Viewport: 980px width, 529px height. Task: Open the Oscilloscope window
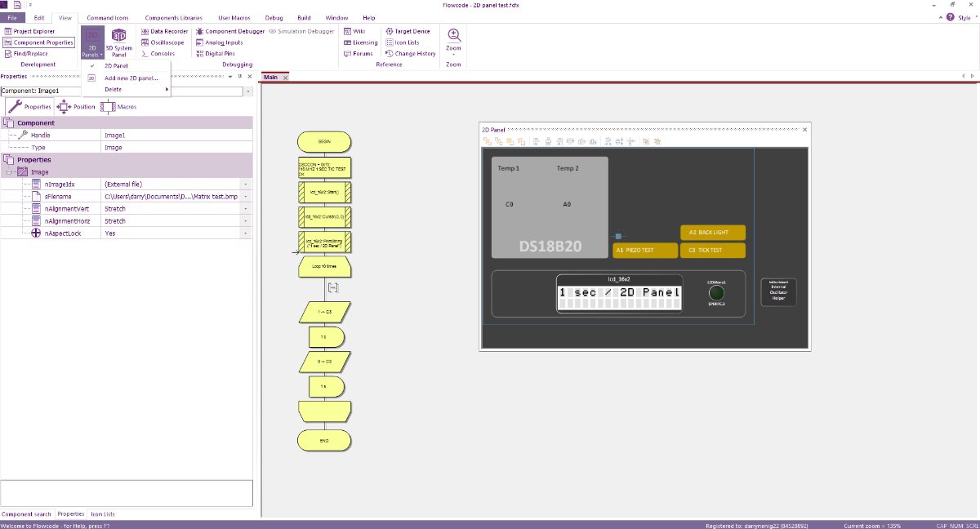[x=163, y=42]
